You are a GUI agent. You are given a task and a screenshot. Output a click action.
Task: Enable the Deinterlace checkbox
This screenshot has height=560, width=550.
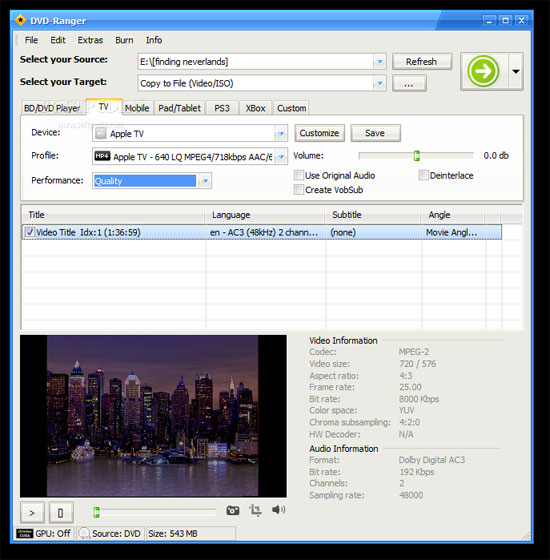coord(423,175)
